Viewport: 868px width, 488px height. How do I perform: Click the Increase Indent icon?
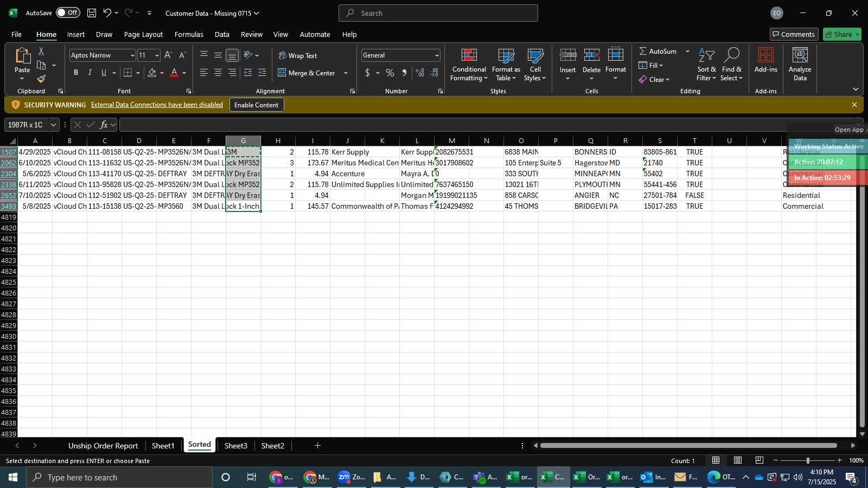(x=262, y=73)
